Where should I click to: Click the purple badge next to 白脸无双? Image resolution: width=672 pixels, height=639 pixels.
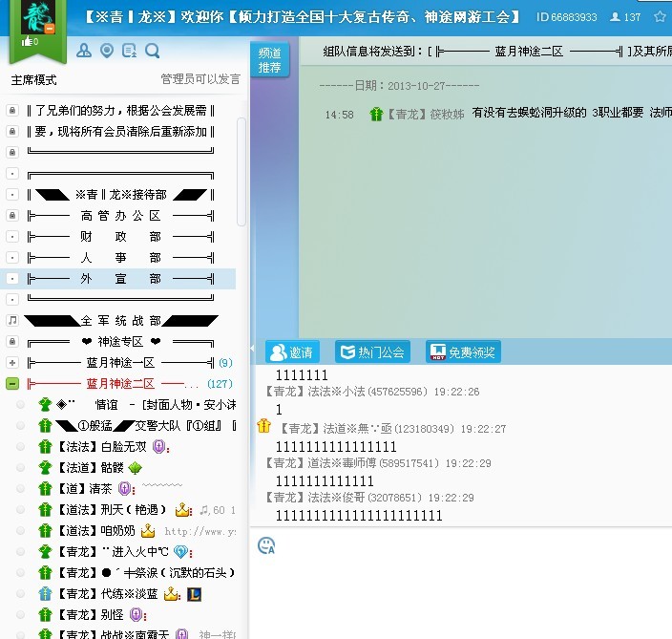(x=159, y=447)
